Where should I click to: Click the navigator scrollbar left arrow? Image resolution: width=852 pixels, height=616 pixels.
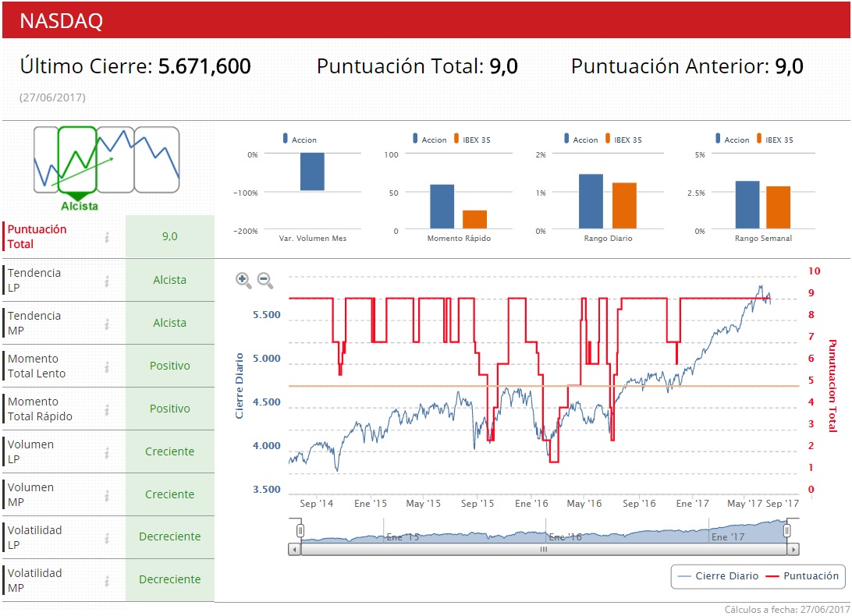294,549
